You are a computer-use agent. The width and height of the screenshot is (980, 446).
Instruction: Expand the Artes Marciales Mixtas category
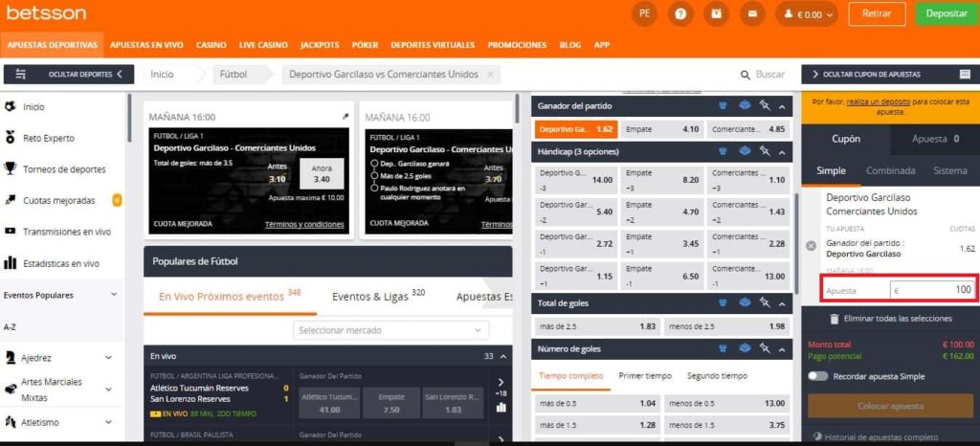click(x=108, y=389)
